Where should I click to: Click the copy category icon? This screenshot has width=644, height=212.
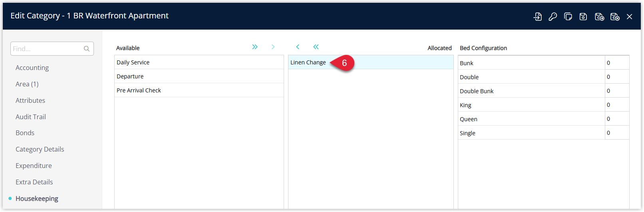[568, 16]
